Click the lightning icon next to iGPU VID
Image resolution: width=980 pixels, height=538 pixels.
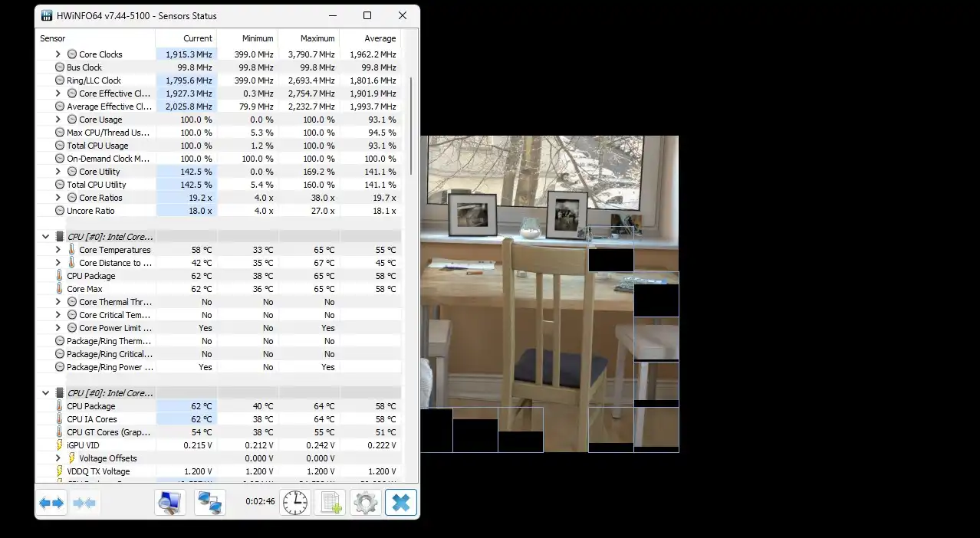point(59,445)
